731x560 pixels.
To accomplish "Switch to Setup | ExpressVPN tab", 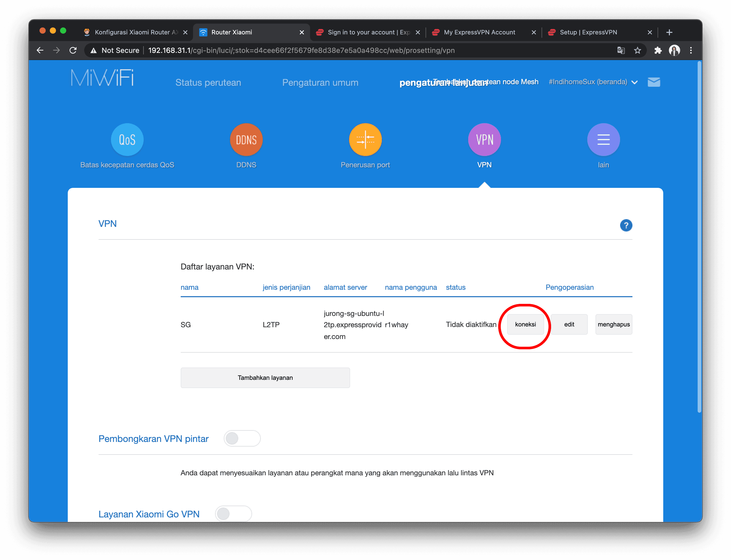I will (x=588, y=32).
